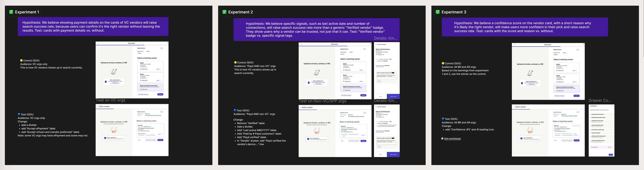
Task: Click the high confidence icon in Experiment 3 test vendor card
Action: pos(578,126)
